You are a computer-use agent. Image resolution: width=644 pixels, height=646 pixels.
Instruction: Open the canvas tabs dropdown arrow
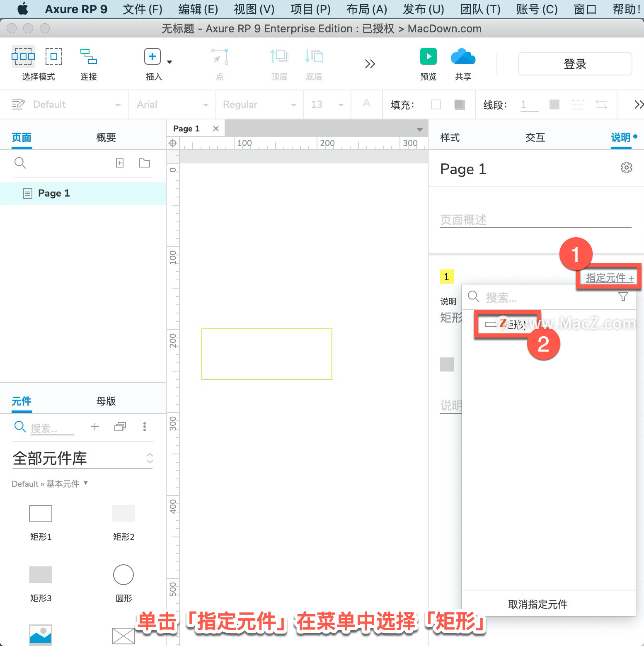tap(420, 129)
